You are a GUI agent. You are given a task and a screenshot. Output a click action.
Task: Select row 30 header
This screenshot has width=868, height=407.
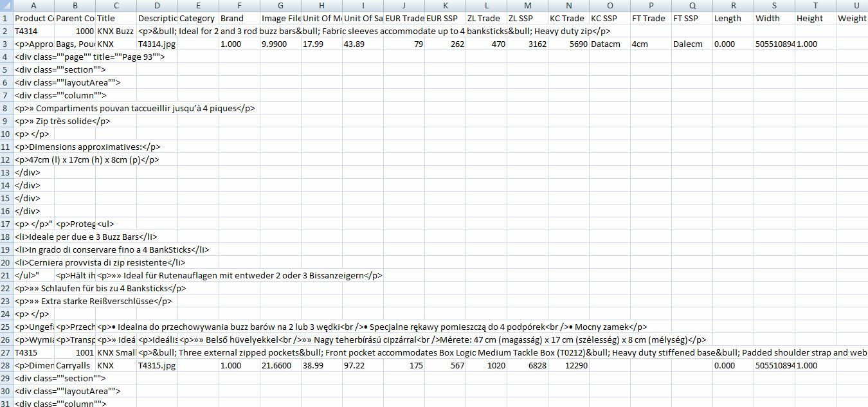(6, 391)
